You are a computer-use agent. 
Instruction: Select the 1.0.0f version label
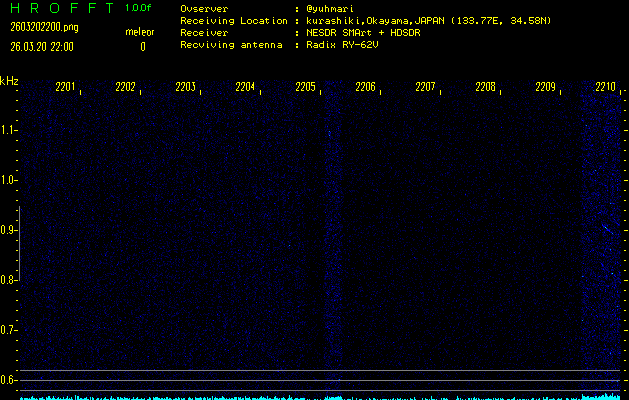point(139,8)
